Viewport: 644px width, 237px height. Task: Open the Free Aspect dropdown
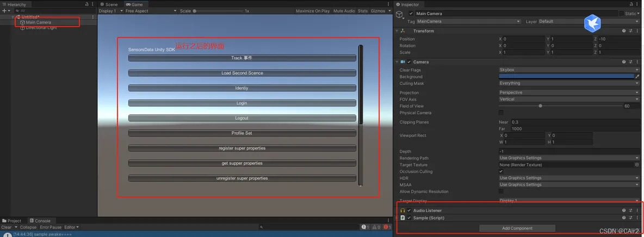pos(151,11)
